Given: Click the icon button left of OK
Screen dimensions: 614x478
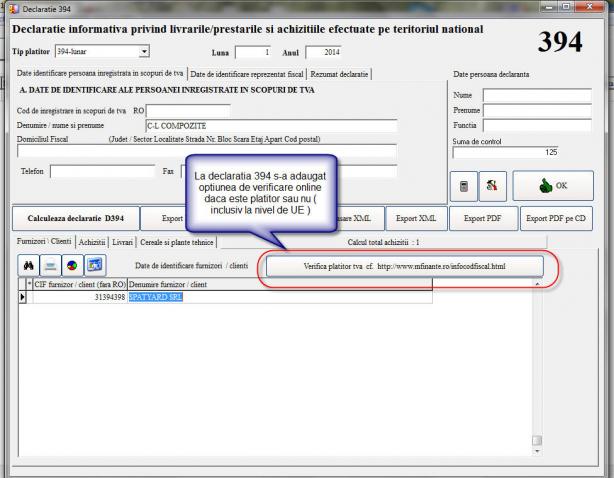Looking at the screenshot, I should click(x=492, y=185).
